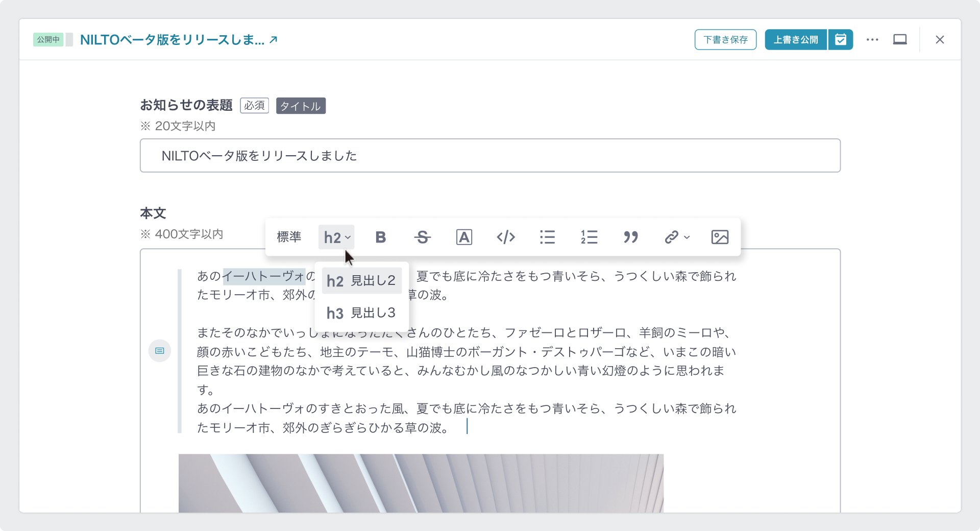This screenshot has height=531, width=980.
Task: Insert an image into the body
Action: pos(720,237)
